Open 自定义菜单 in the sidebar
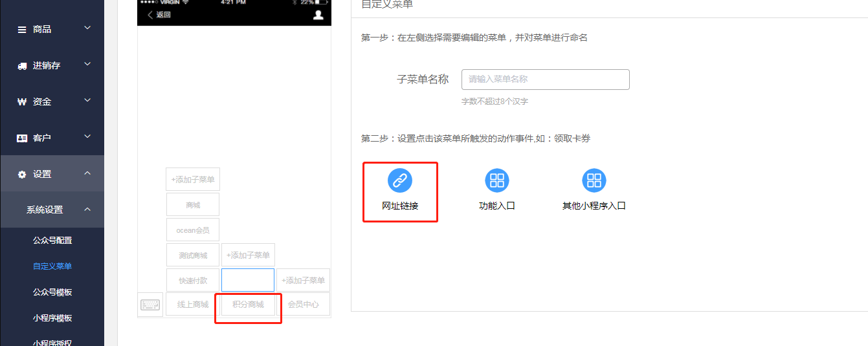This screenshot has height=346, width=868. click(x=52, y=266)
